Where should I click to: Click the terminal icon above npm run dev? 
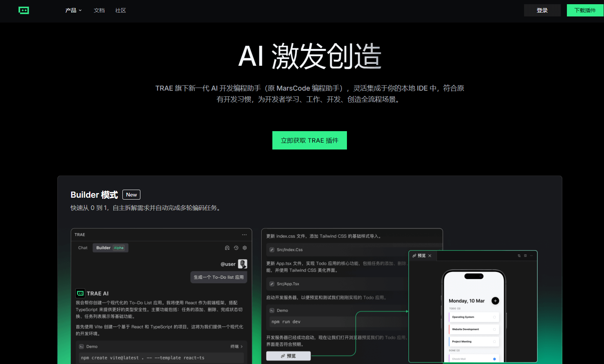272,310
